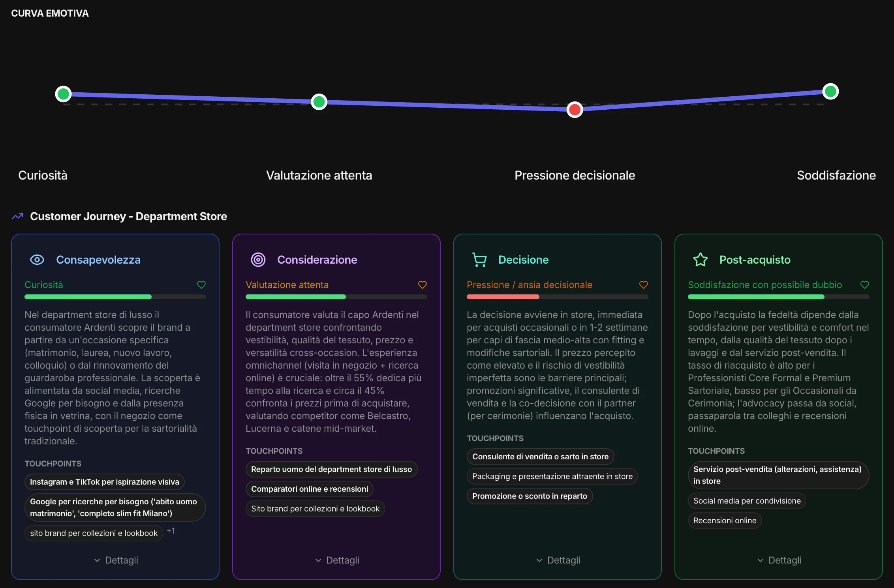
Task: Click the Google per ricerche per bisogno chip
Action: (x=115, y=507)
